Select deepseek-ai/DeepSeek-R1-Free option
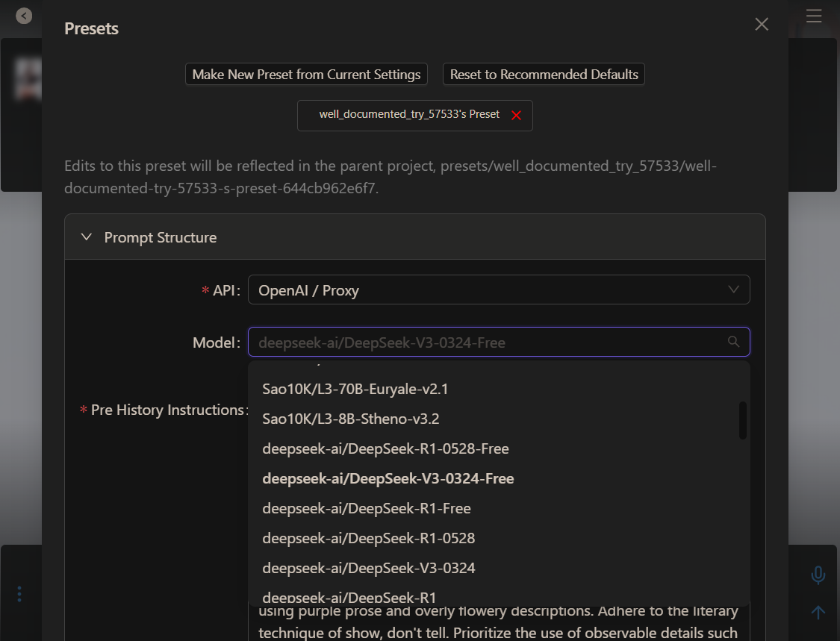Screen dimensions: 840x641 [366, 508]
